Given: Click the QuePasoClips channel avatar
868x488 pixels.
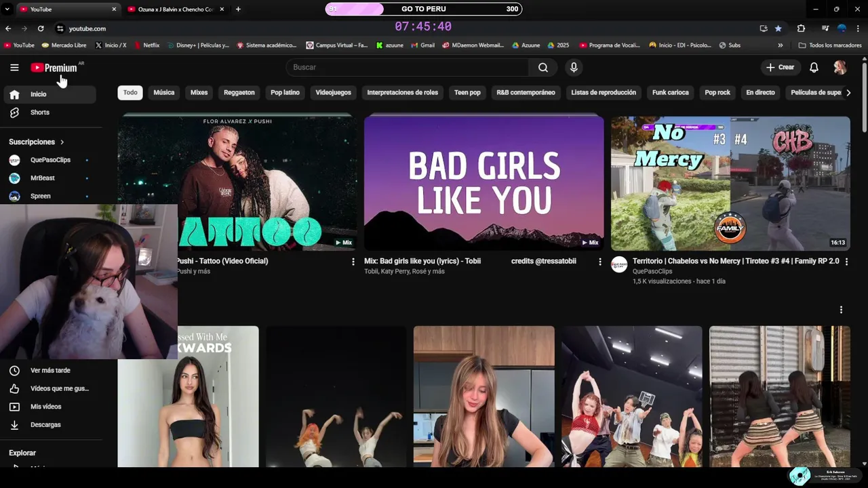Looking at the screenshot, I should tap(619, 264).
